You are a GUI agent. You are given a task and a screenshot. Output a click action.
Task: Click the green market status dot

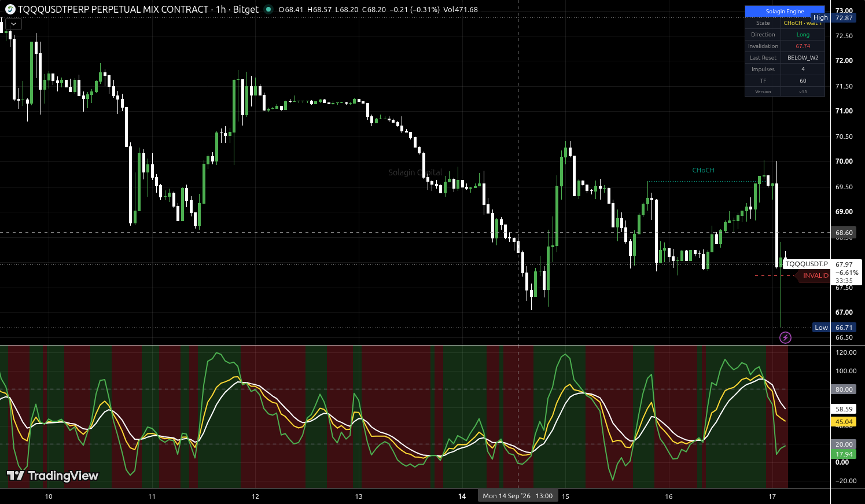point(268,9)
